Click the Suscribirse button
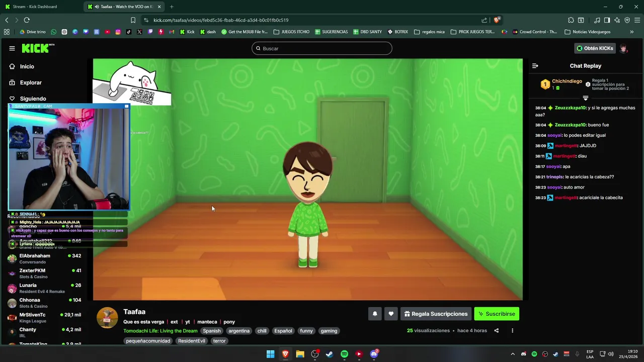644x362 pixels. [x=496, y=314]
